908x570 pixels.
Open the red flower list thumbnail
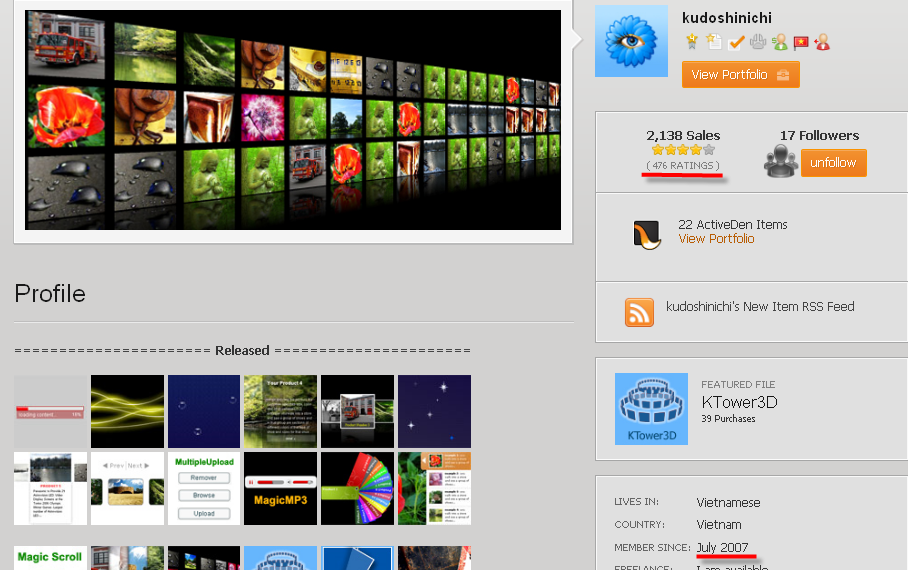pos(434,488)
